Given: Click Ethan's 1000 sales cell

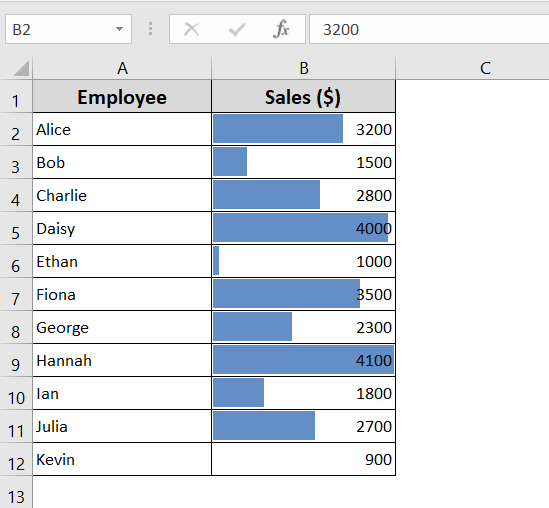Looking at the screenshot, I should [x=304, y=261].
